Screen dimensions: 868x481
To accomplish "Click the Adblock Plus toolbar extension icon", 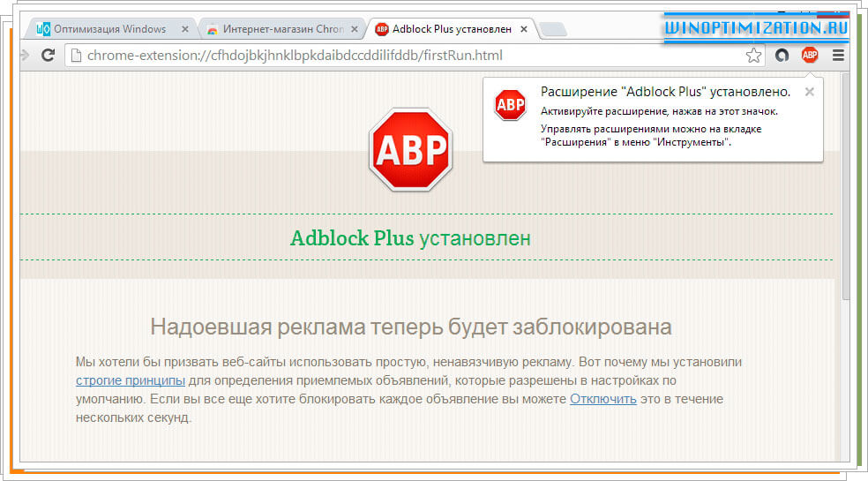I will (x=809, y=56).
